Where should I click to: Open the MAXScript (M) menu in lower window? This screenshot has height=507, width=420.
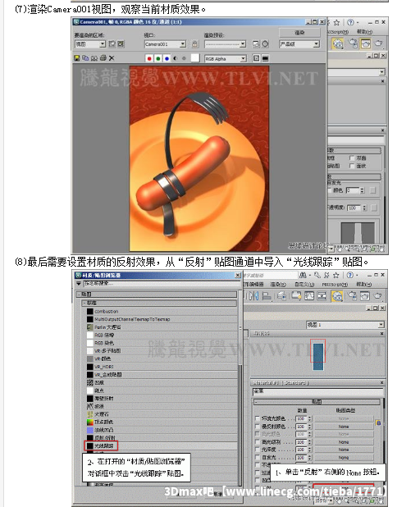pyautogui.click(x=335, y=285)
